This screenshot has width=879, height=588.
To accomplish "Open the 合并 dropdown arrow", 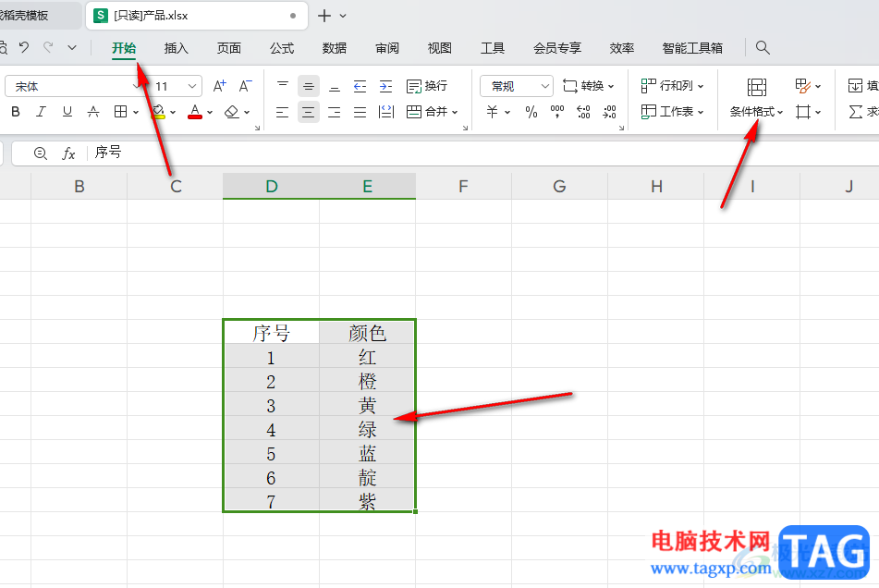I will coord(455,112).
